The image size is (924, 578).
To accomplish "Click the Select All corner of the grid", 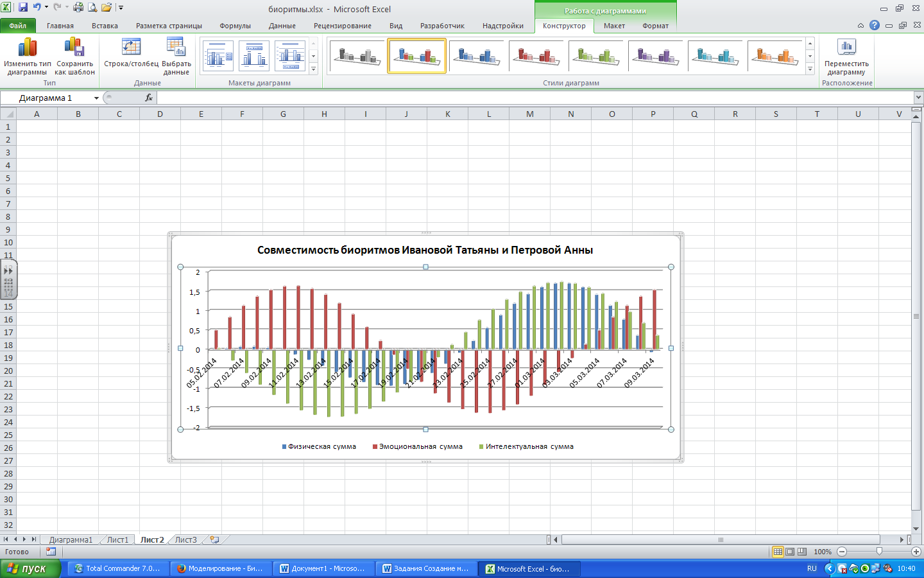I will pyautogui.click(x=8, y=114).
